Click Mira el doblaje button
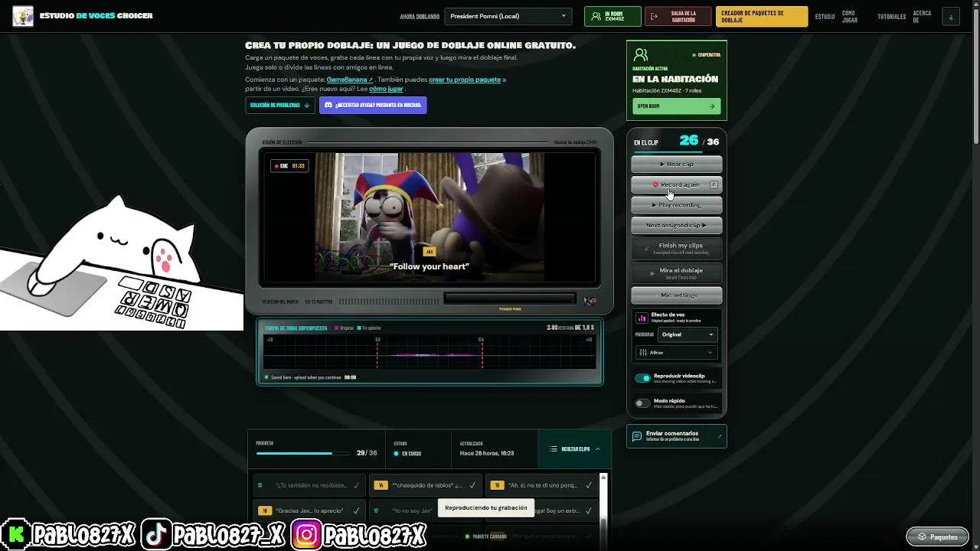Screen dimensions: 980x551 pos(677,272)
